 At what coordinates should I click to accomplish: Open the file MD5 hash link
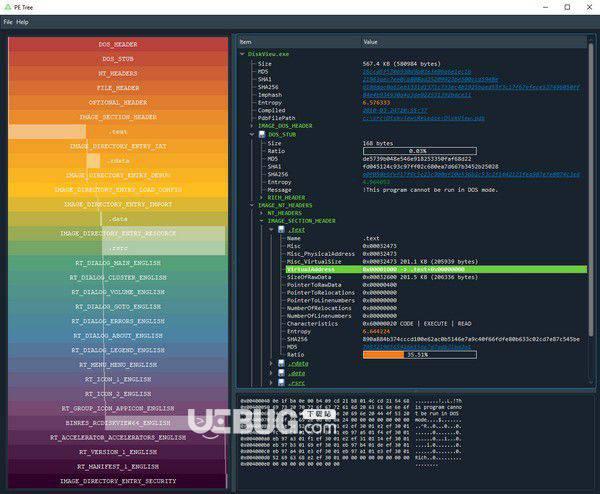pyautogui.click(x=417, y=72)
